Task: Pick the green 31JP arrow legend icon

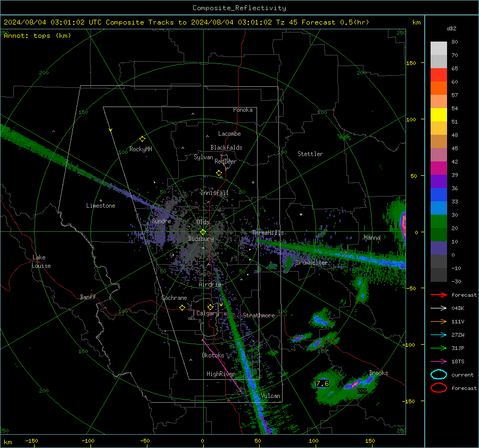Action: (439, 348)
